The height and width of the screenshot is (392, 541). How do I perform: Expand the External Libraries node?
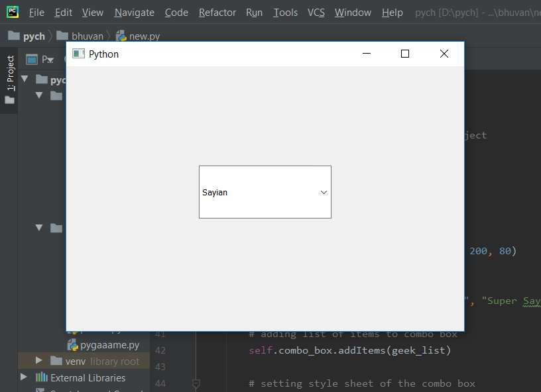coord(25,377)
